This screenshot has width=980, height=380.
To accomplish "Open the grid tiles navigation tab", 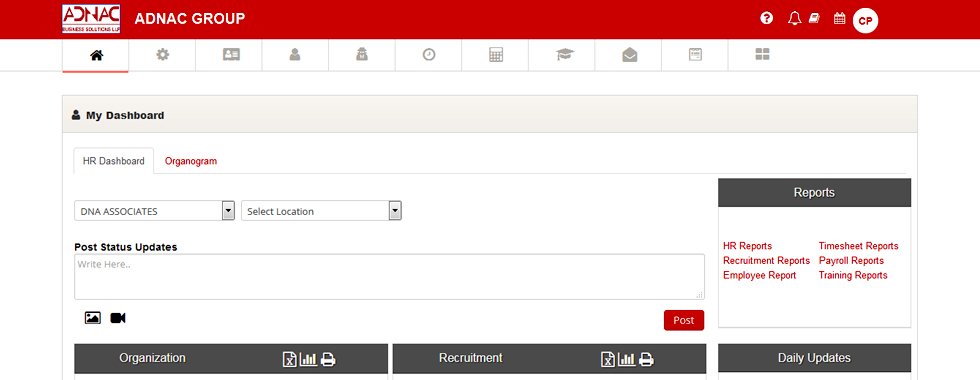I will (x=762, y=55).
